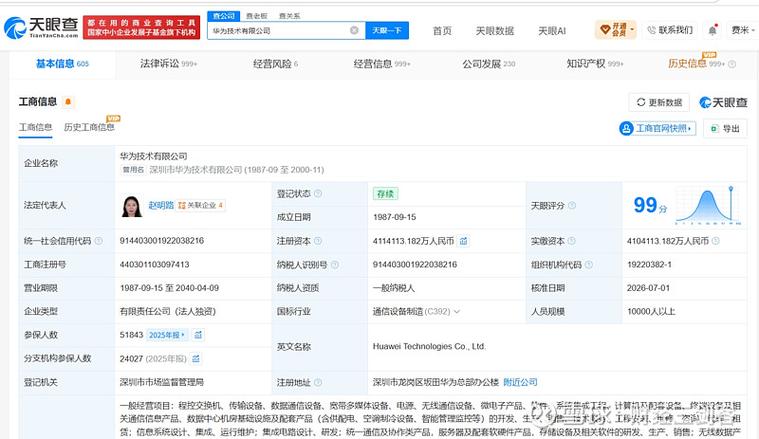Select the 查关系 search tab

pyautogui.click(x=289, y=16)
